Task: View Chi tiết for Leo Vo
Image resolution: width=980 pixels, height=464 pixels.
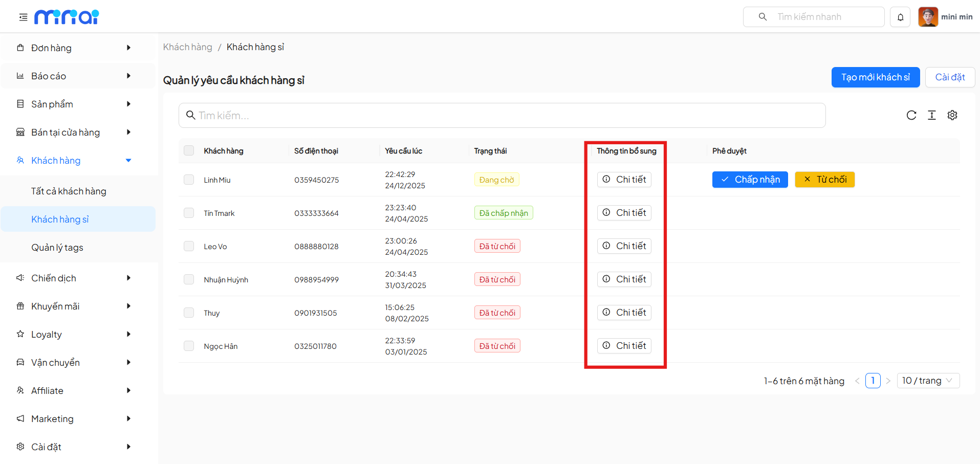Action: [x=624, y=246]
